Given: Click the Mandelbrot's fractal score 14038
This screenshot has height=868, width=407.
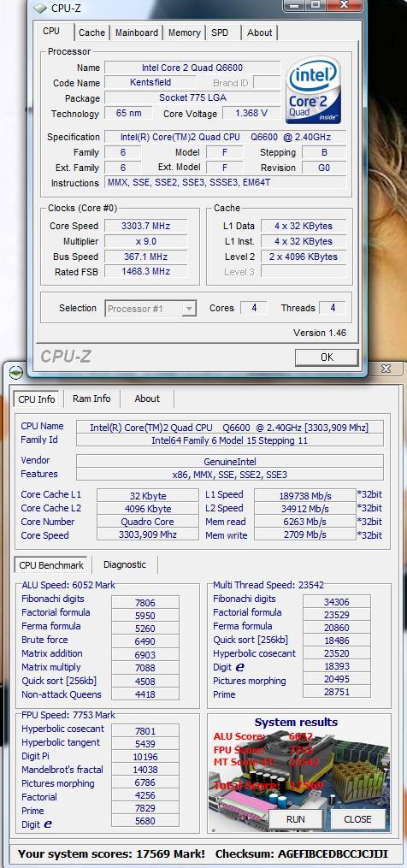Looking at the screenshot, I should pyautogui.click(x=145, y=771).
